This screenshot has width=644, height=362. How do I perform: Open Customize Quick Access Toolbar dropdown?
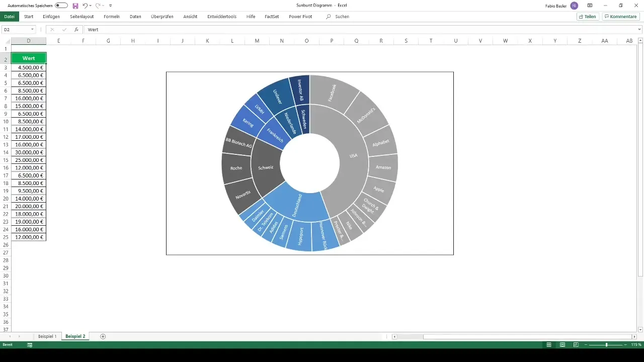(111, 6)
